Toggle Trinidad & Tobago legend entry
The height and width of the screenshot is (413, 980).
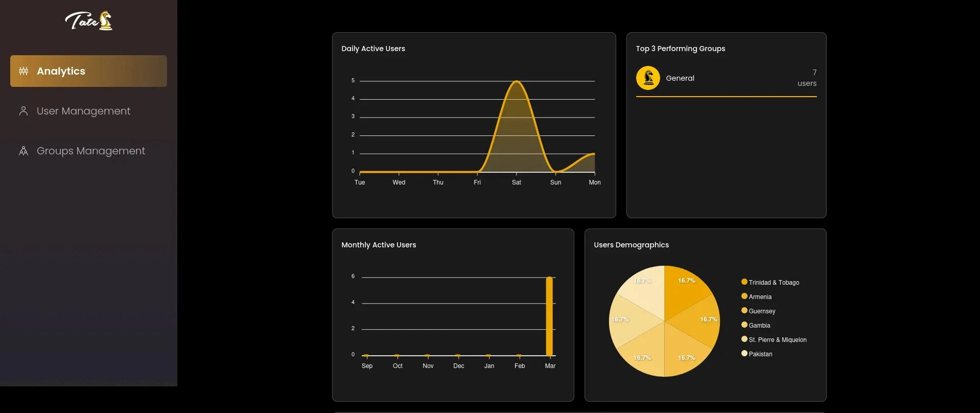(x=770, y=282)
